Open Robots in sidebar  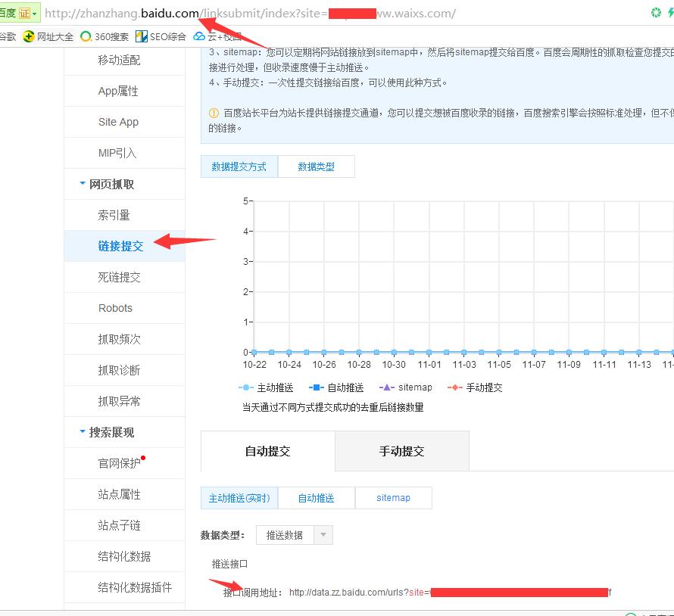coord(125,308)
